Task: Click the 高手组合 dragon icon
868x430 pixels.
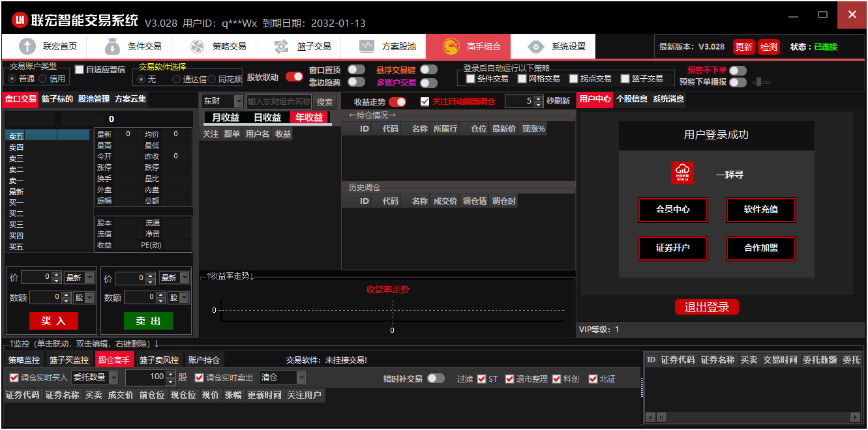Action: (x=451, y=46)
